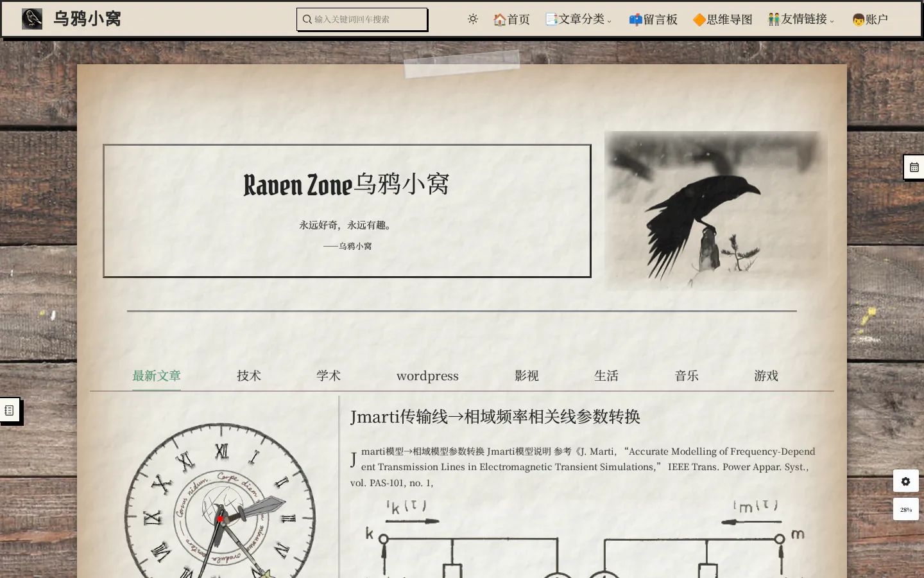Open the settings gear button
This screenshot has width=924, height=578.
pyautogui.click(x=905, y=481)
